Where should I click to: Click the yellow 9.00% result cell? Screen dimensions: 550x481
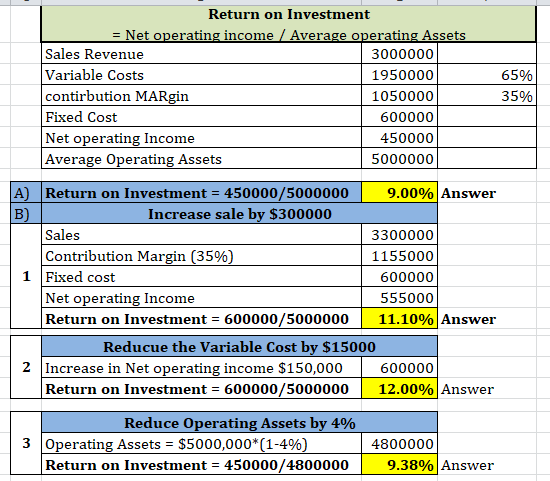tap(400, 192)
